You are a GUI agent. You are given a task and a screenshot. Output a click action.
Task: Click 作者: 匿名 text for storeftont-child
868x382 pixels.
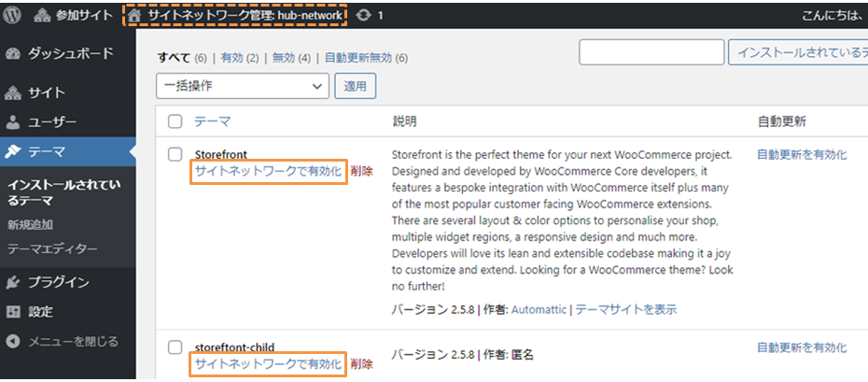click(508, 354)
